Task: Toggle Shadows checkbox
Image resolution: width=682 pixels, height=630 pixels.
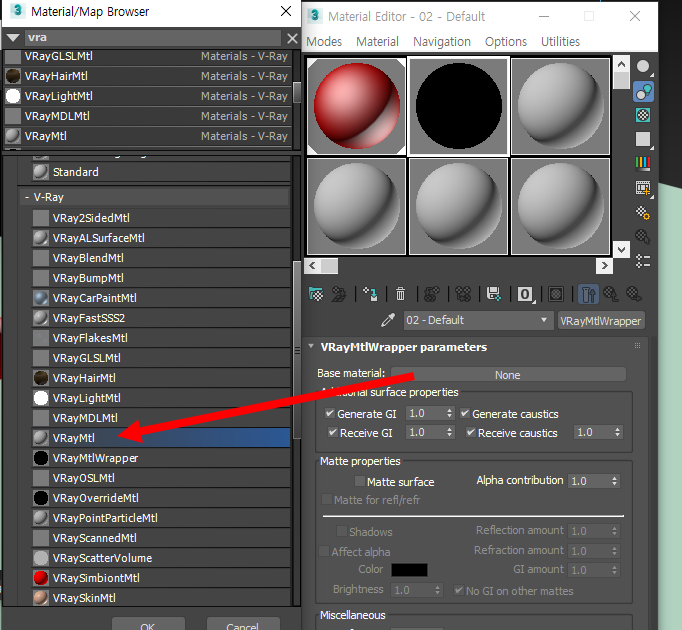Action: [341, 531]
